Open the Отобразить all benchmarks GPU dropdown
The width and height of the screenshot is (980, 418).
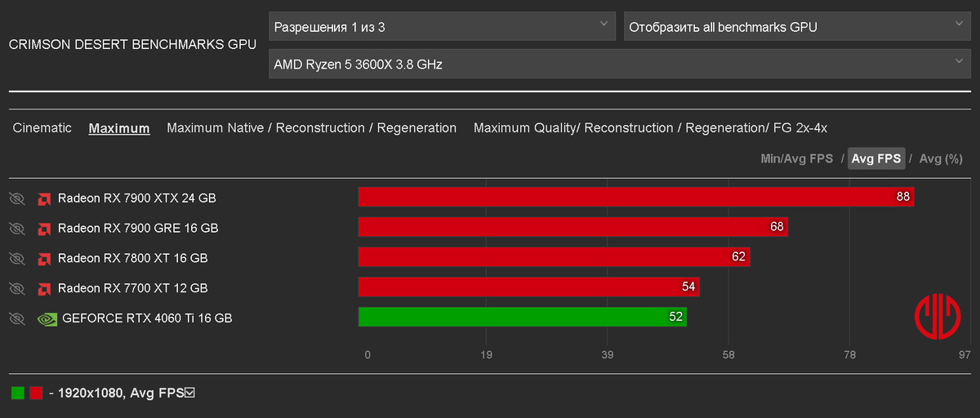click(x=797, y=26)
